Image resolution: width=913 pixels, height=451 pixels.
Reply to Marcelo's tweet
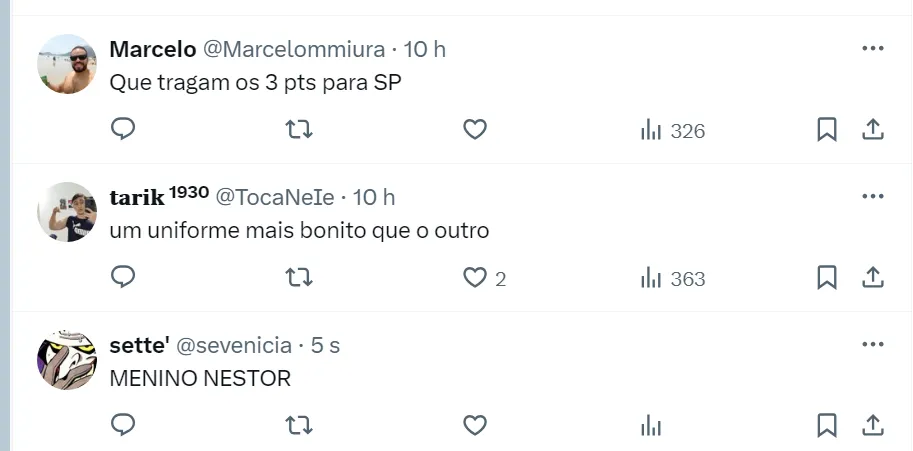tap(123, 130)
